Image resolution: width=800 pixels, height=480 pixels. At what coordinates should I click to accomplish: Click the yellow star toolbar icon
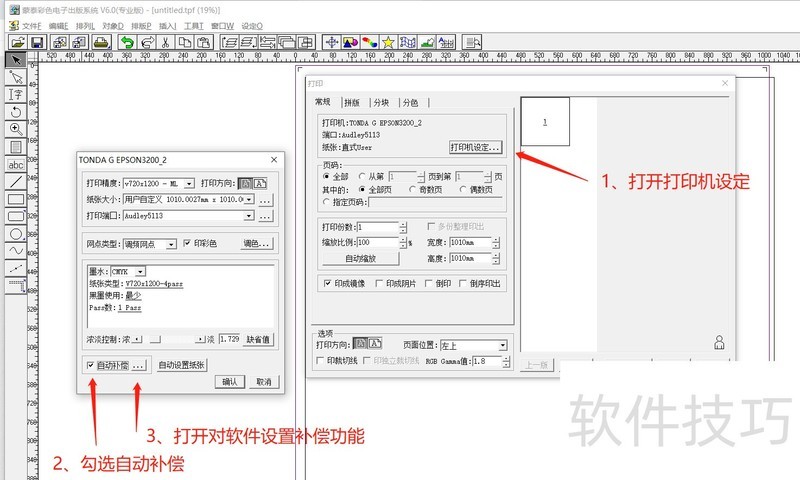(388, 42)
